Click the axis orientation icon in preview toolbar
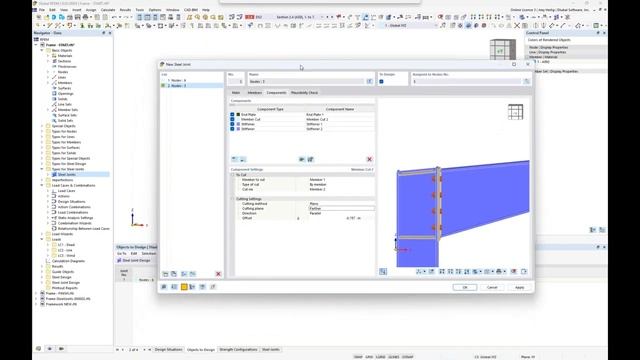 coord(419,271)
